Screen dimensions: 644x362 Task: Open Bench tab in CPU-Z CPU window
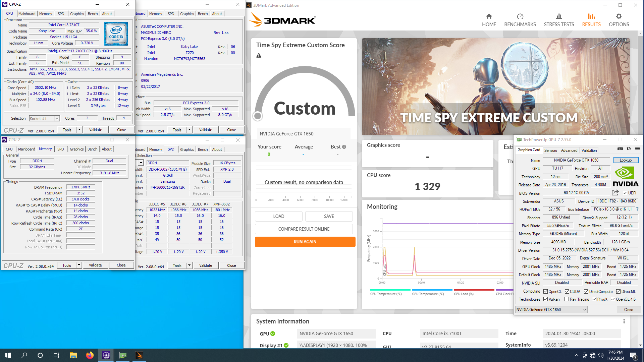click(x=93, y=14)
